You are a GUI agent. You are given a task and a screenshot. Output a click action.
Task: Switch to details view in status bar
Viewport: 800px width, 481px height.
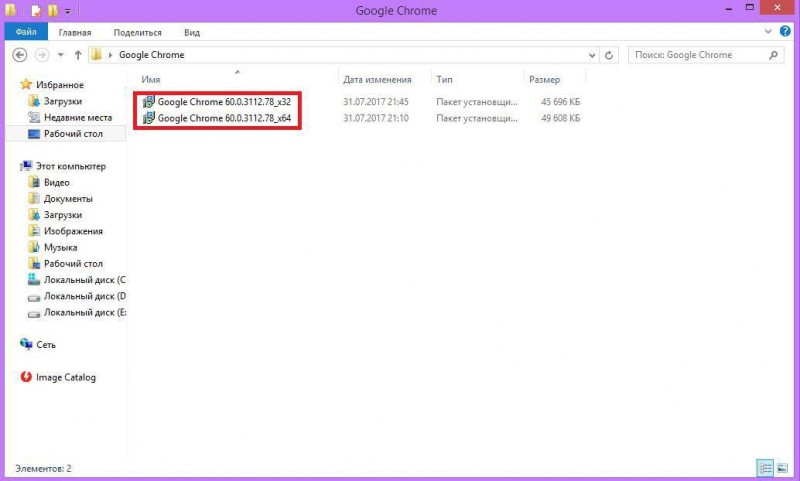765,468
